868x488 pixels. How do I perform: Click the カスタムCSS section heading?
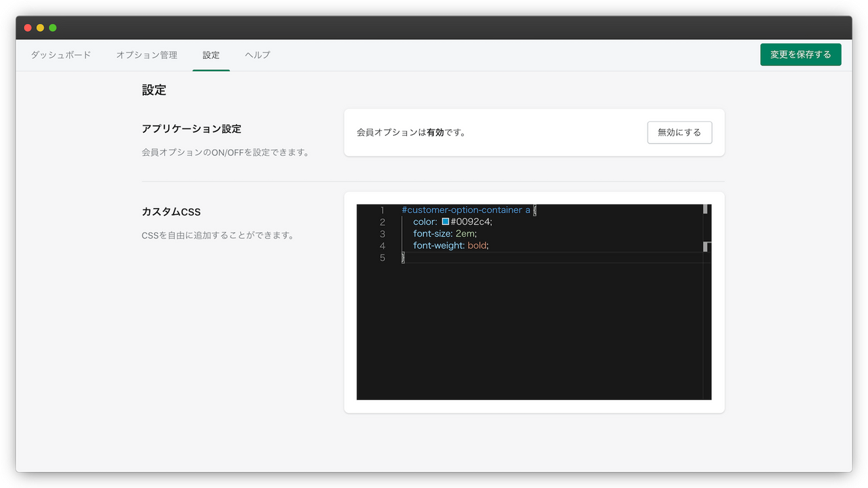[x=171, y=211]
